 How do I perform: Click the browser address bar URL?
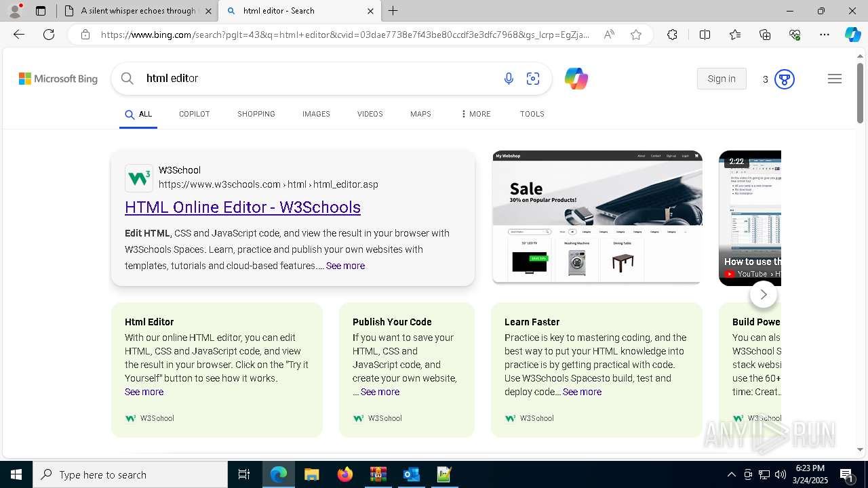click(345, 35)
